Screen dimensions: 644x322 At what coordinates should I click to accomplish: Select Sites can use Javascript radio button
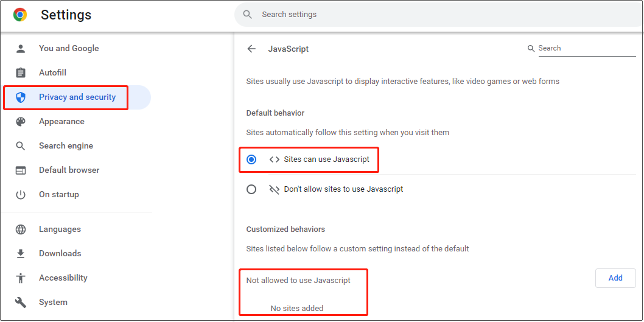point(251,159)
